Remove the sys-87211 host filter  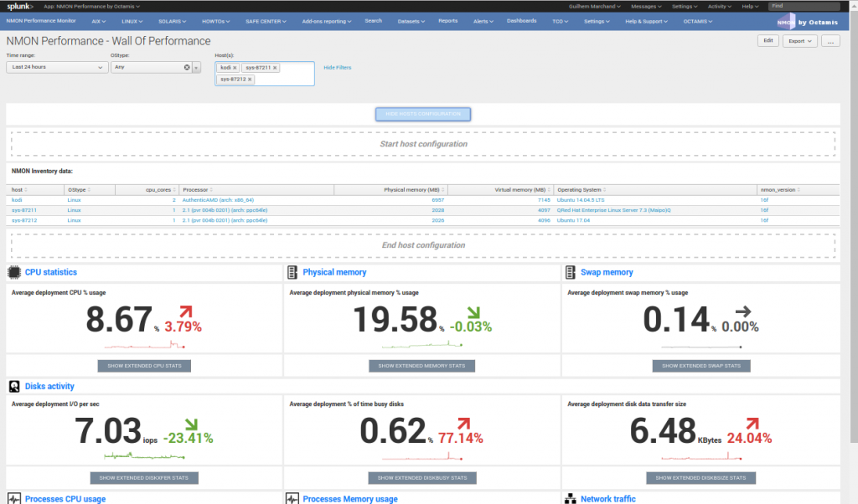pyautogui.click(x=273, y=66)
